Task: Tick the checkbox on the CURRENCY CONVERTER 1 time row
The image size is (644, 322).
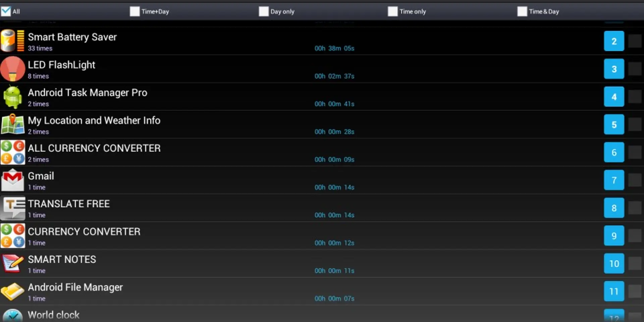Action: 635,236
